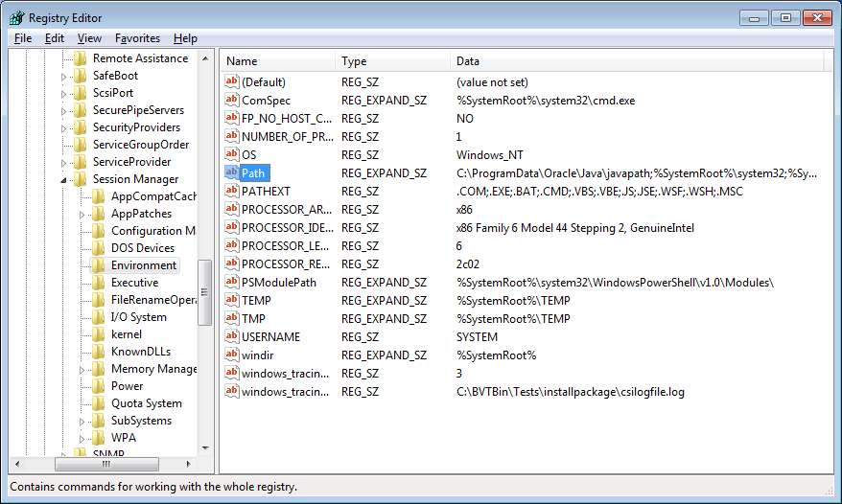Select the ServiceGroupOrder key
The width and height of the screenshot is (842, 504).
click(141, 145)
